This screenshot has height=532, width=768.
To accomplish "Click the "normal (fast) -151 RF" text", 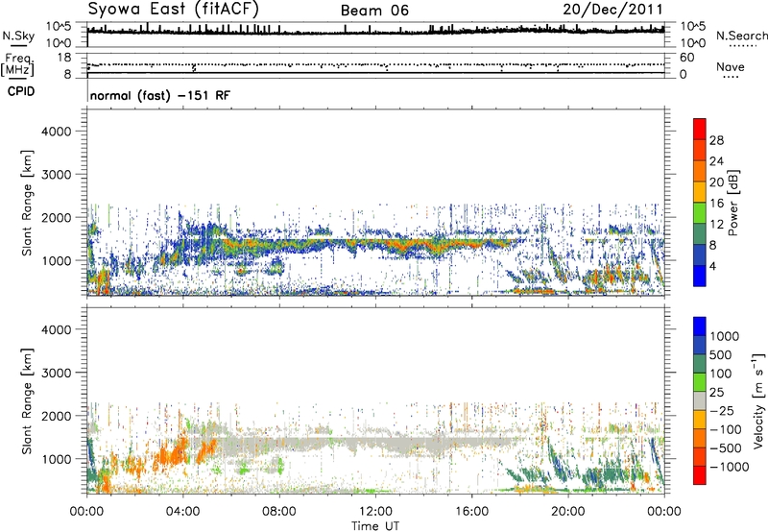I will coord(159,95).
